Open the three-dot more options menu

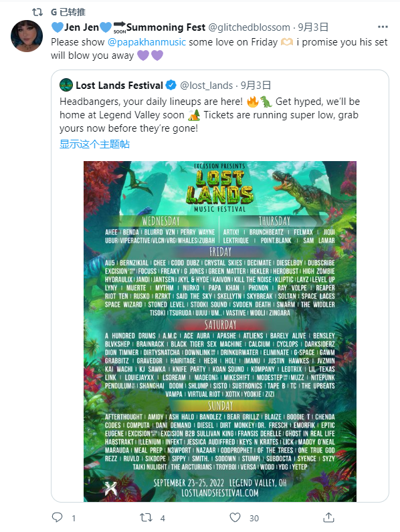[x=383, y=27]
